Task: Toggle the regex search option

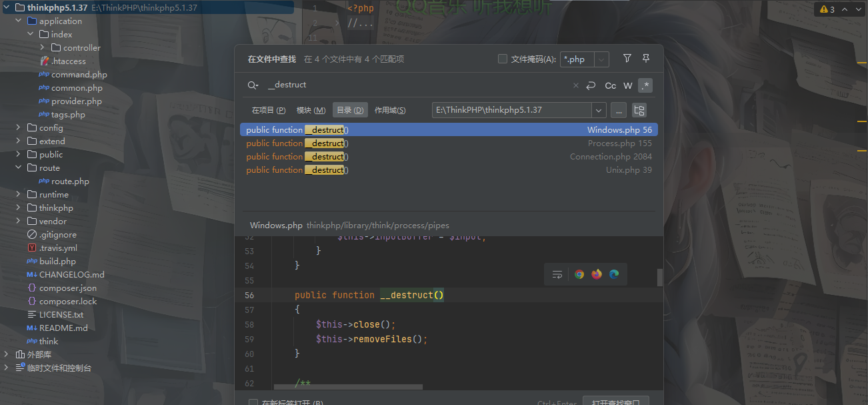Action: [645, 85]
